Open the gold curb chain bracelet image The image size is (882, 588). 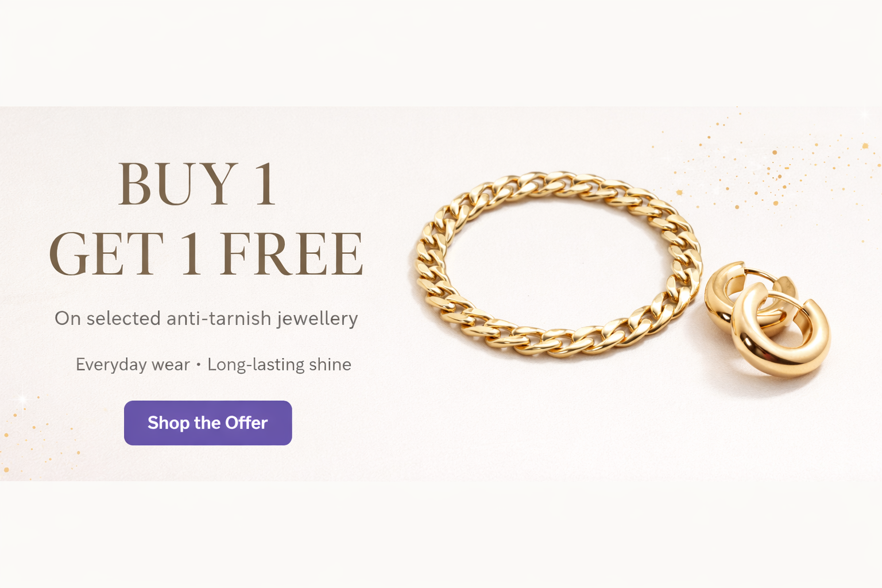(x=558, y=264)
